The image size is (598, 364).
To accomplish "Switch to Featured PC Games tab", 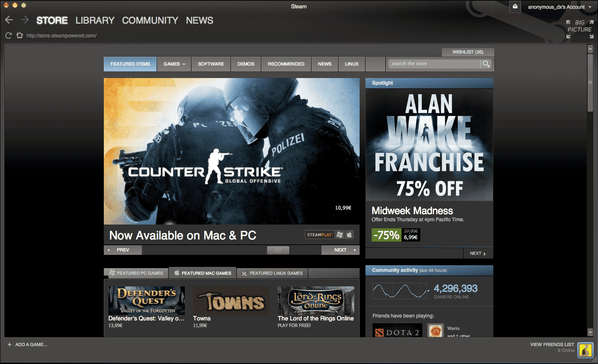I will [x=136, y=273].
